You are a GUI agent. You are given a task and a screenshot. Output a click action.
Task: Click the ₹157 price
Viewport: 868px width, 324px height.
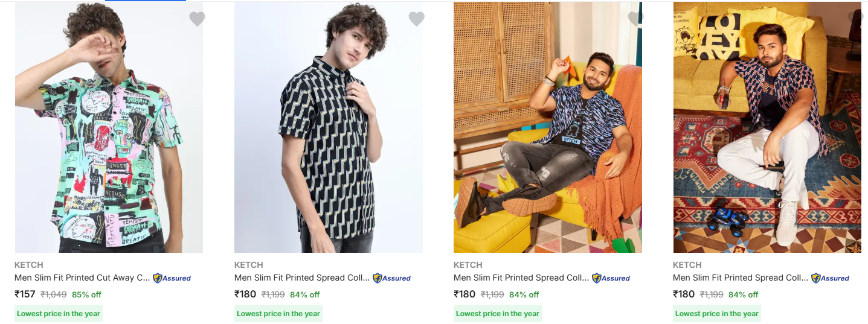tap(25, 294)
